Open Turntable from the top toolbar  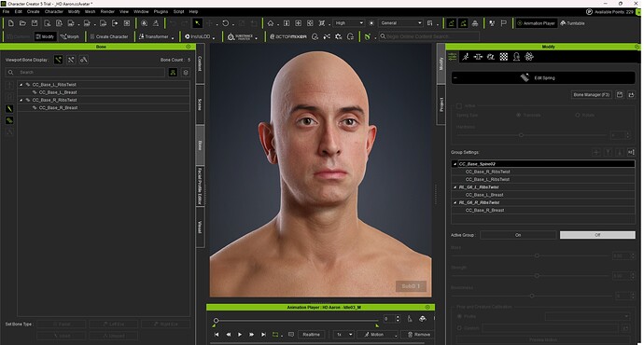pyautogui.click(x=572, y=23)
